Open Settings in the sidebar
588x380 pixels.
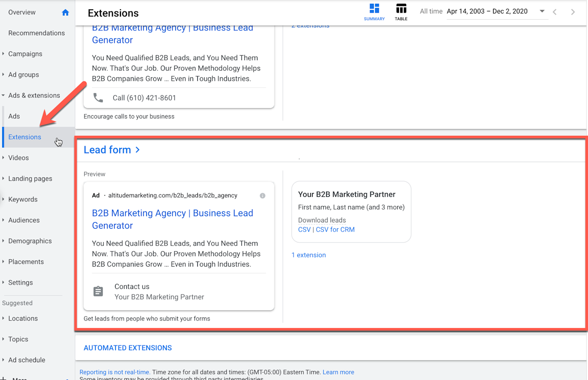click(x=21, y=282)
